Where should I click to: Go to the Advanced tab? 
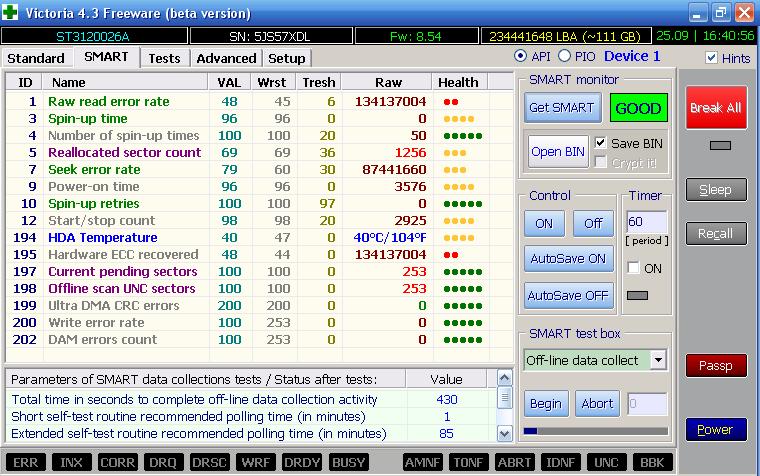pos(226,58)
